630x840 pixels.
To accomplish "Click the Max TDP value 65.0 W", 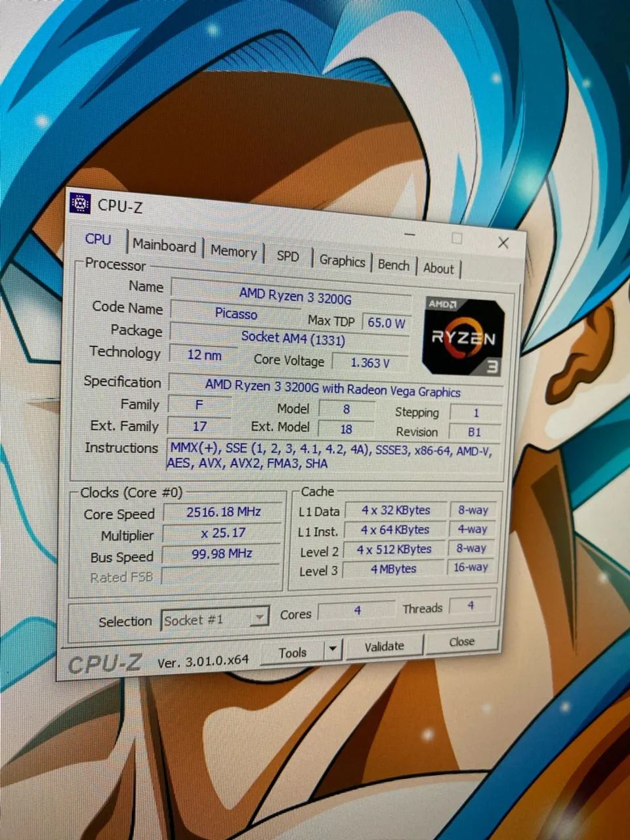I will tap(386, 323).
